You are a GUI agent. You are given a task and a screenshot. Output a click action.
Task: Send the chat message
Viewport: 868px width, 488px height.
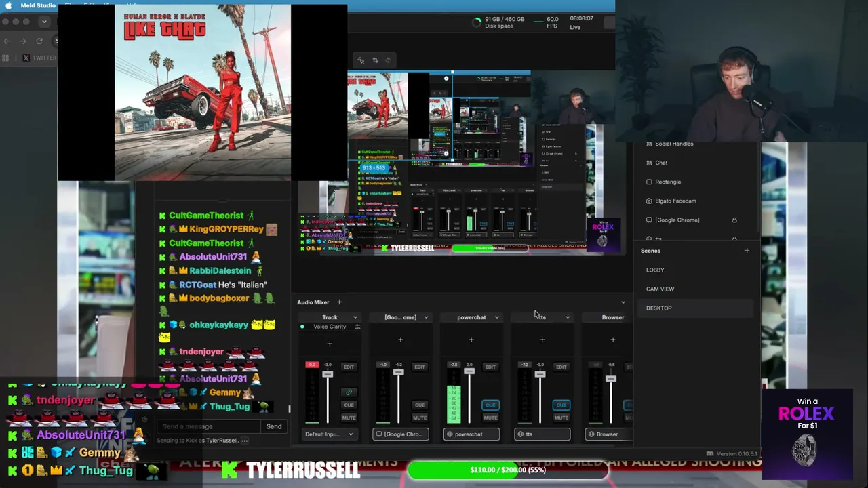pyautogui.click(x=274, y=426)
